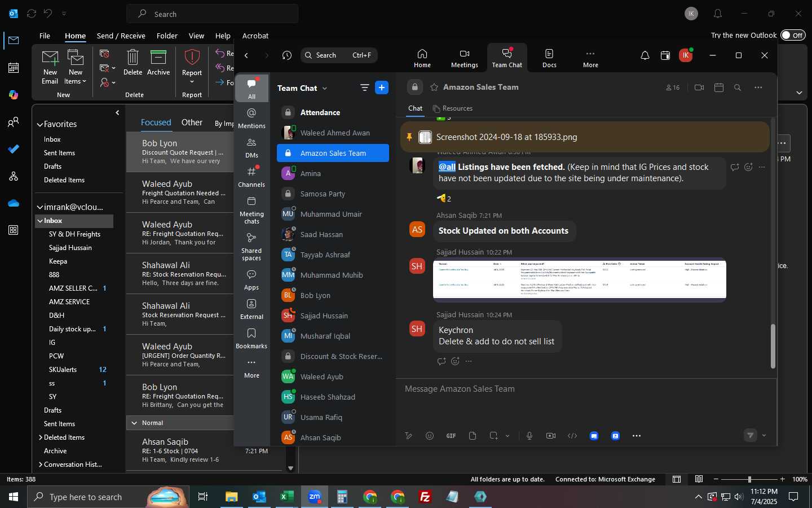Record a video message in composer
This screenshot has width=812, height=508.
pos(551,436)
